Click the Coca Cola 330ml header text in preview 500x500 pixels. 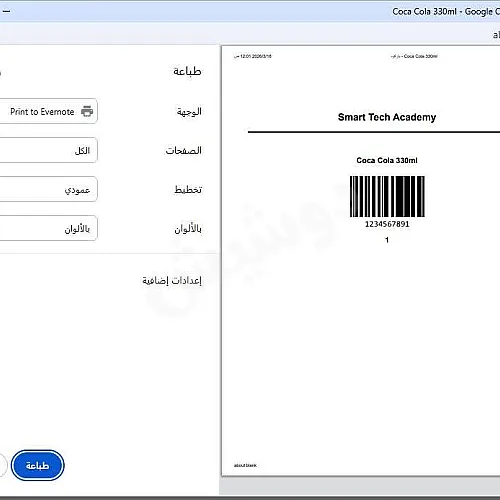[414, 56]
